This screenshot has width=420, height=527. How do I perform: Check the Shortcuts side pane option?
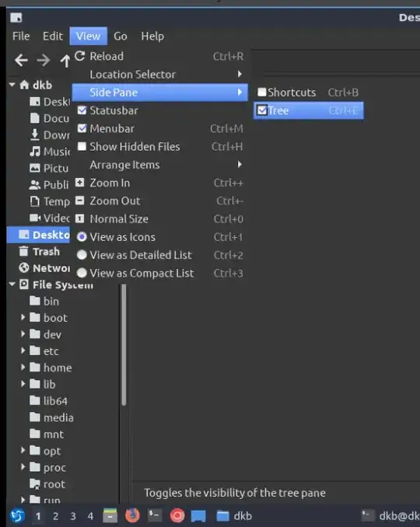coord(261,92)
